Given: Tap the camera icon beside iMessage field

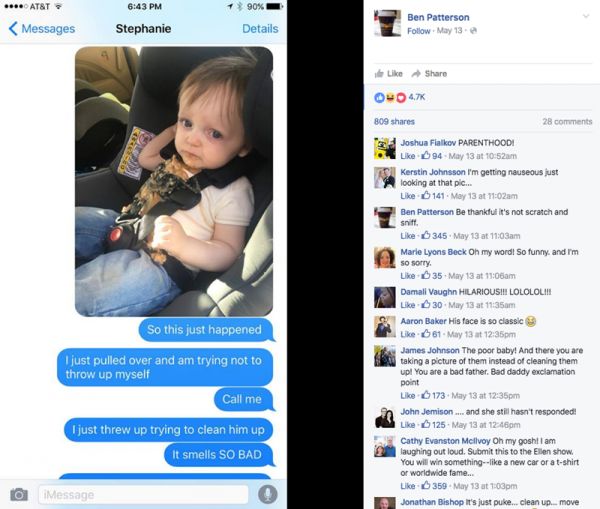Looking at the screenshot, I should 19,494.
